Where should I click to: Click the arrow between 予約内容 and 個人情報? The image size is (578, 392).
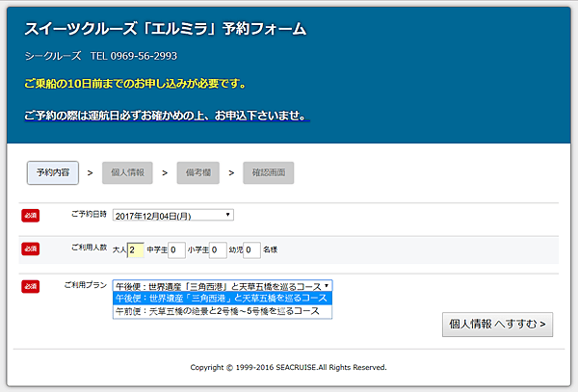click(x=90, y=174)
